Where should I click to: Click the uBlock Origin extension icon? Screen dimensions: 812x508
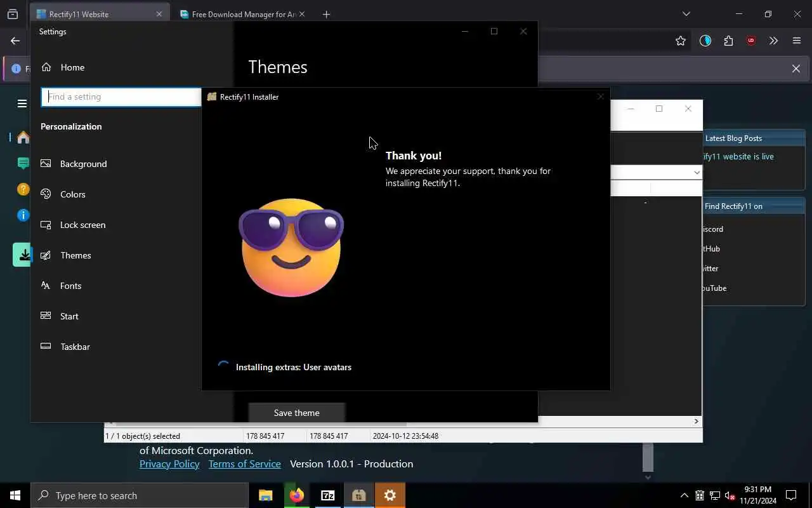[x=751, y=41]
